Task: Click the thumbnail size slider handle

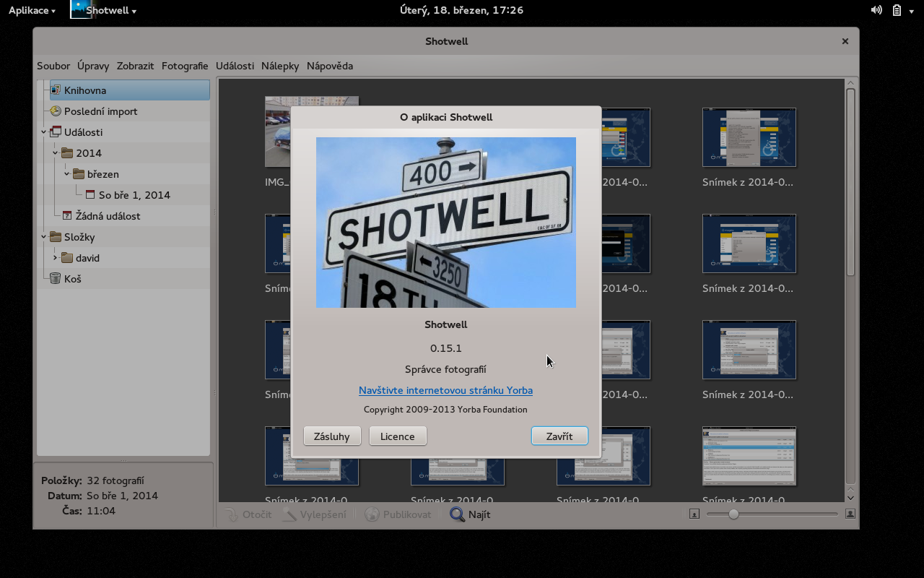Action: [733, 514]
